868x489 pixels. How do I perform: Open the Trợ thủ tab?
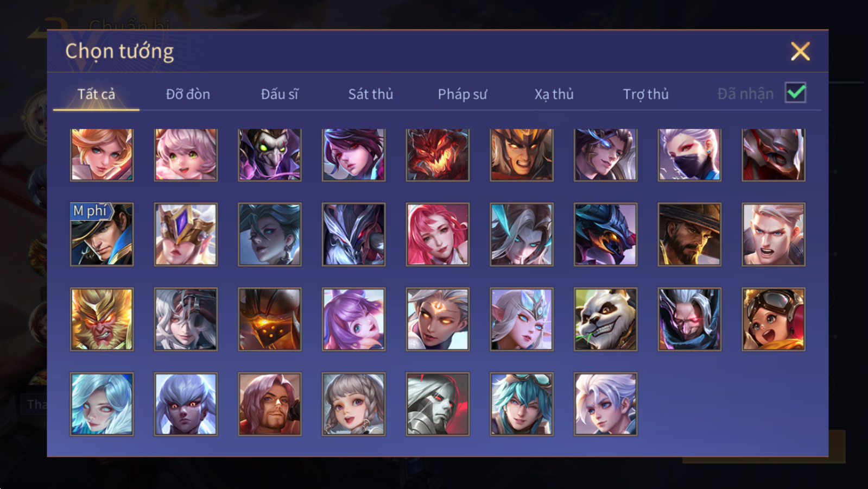[x=645, y=94]
